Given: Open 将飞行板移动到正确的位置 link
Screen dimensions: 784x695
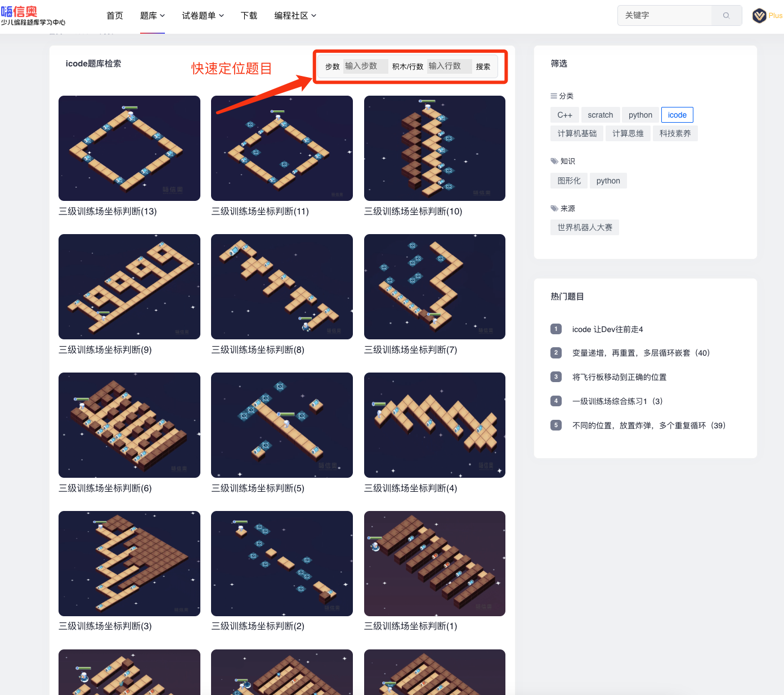Looking at the screenshot, I should click(x=619, y=377).
